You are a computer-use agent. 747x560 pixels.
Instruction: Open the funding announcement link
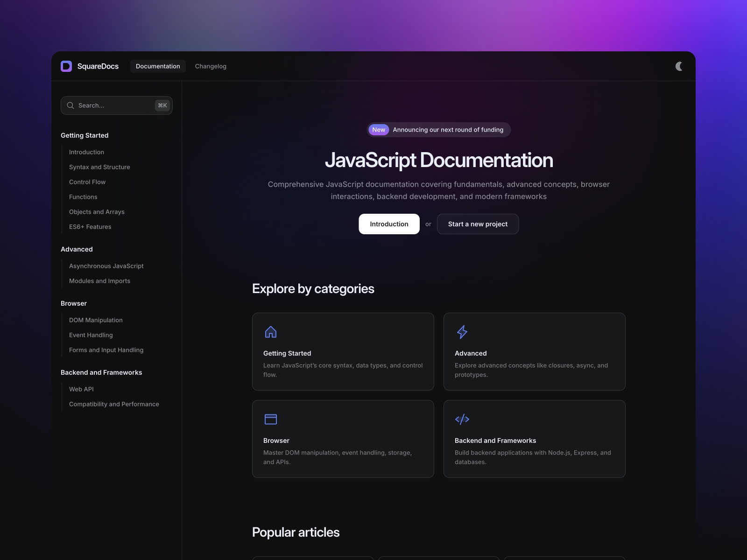[448, 130]
